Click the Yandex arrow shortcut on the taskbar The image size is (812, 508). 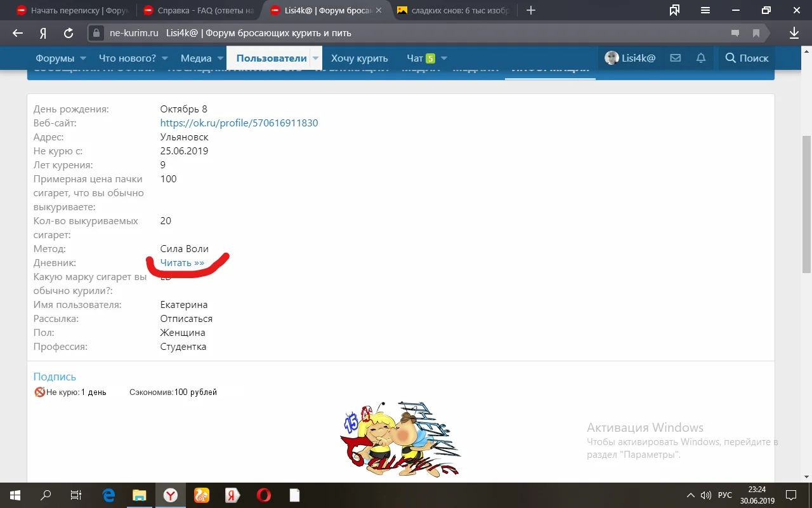(233, 495)
